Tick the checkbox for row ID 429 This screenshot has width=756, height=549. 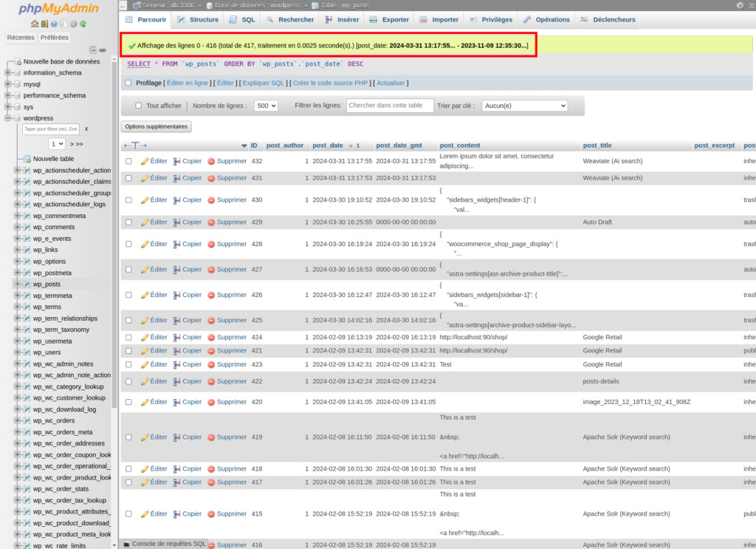pyautogui.click(x=128, y=222)
